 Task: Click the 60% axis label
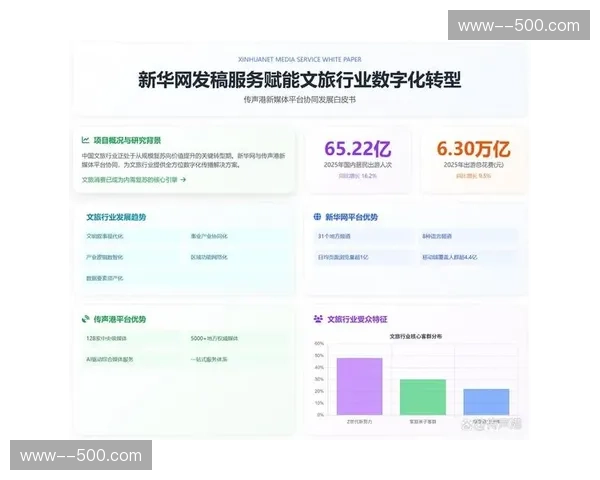click(319, 343)
